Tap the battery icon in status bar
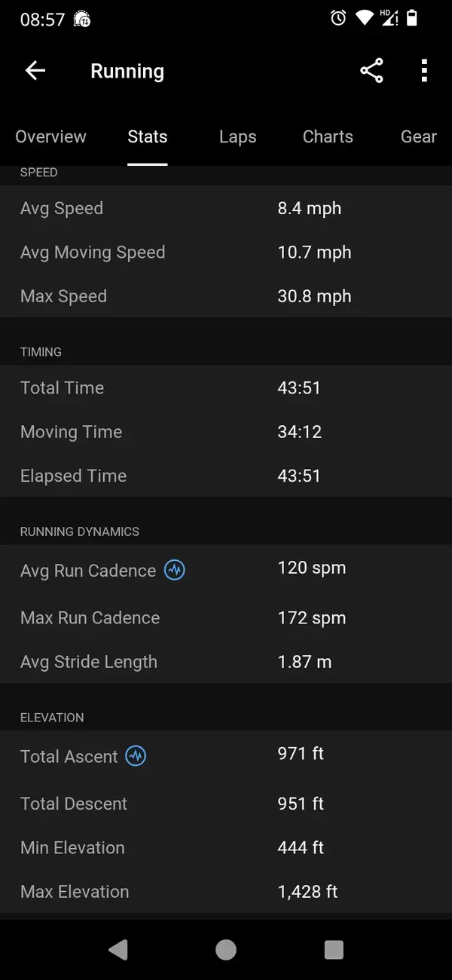 [x=411, y=18]
